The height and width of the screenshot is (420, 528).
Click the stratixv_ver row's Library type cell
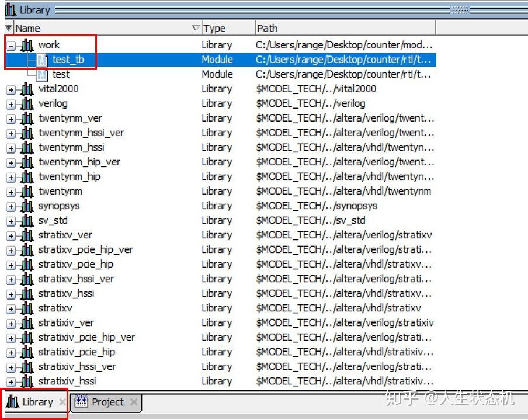tap(217, 235)
